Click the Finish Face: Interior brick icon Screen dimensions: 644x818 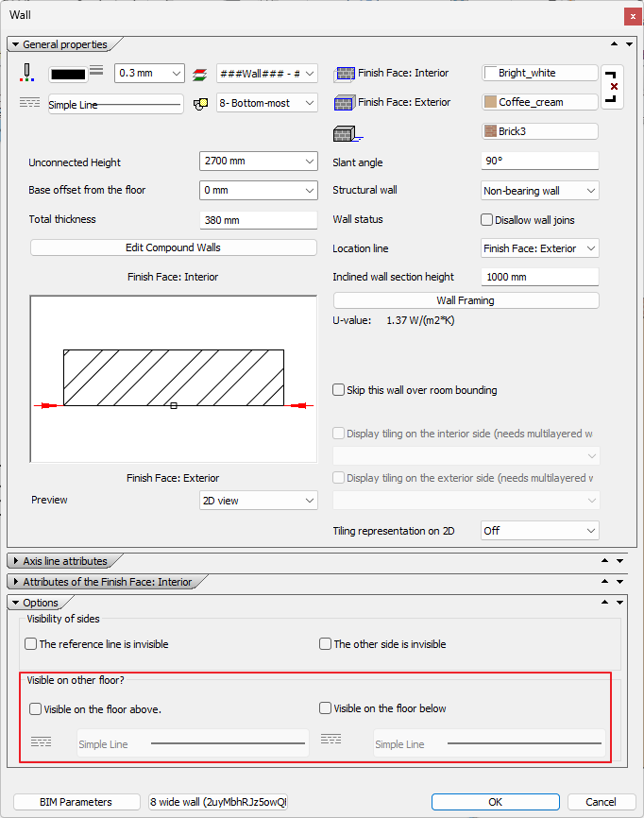344,74
